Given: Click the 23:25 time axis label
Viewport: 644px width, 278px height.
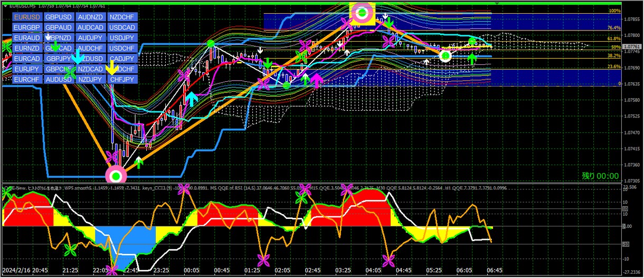Looking at the screenshot, I should pyautogui.click(x=162, y=270).
